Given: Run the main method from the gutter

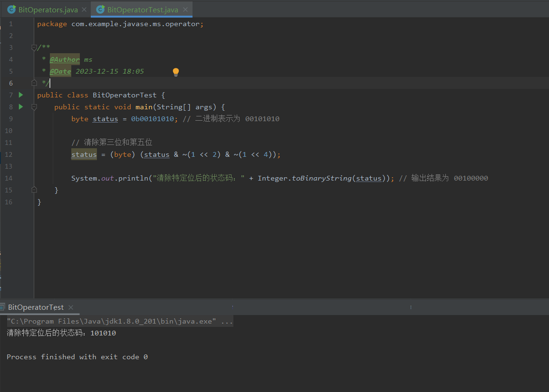Looking at the screenshot, I should [x=21, y=107].
